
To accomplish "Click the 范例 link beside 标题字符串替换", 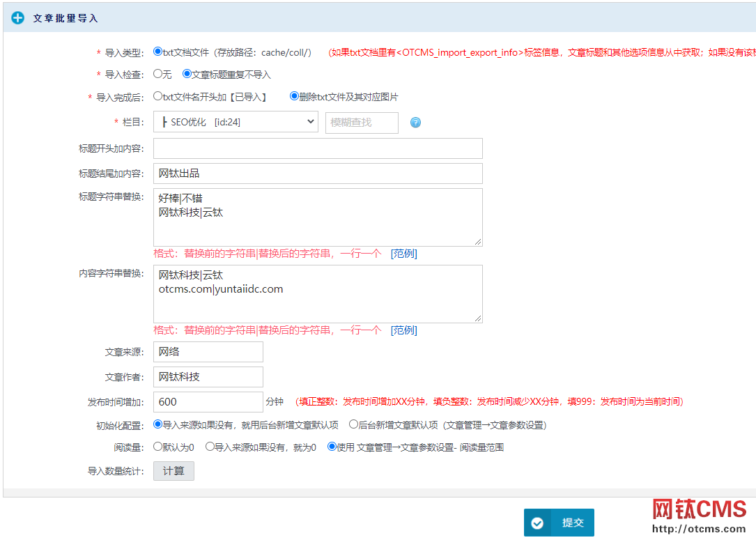I will point(403,254).
